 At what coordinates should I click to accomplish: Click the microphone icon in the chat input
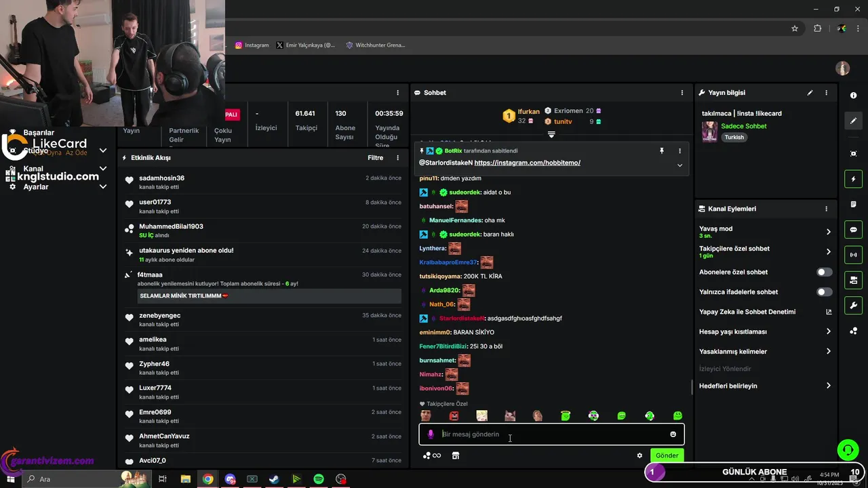(x=430, y=434)
